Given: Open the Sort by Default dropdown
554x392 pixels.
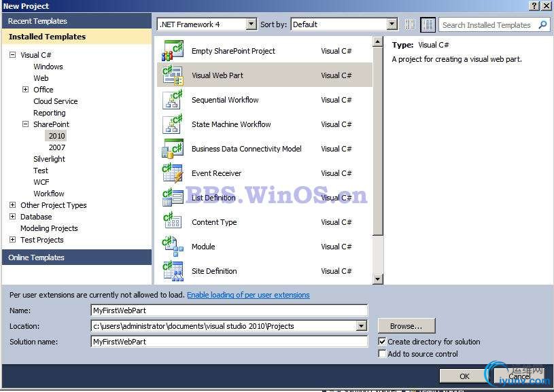Looking at the screenshot, I should (x=392, y=24).
